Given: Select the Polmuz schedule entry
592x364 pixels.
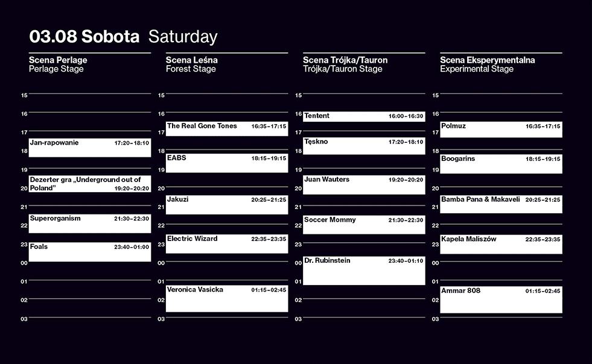Looking at the screenshot, I should [501, 130].
